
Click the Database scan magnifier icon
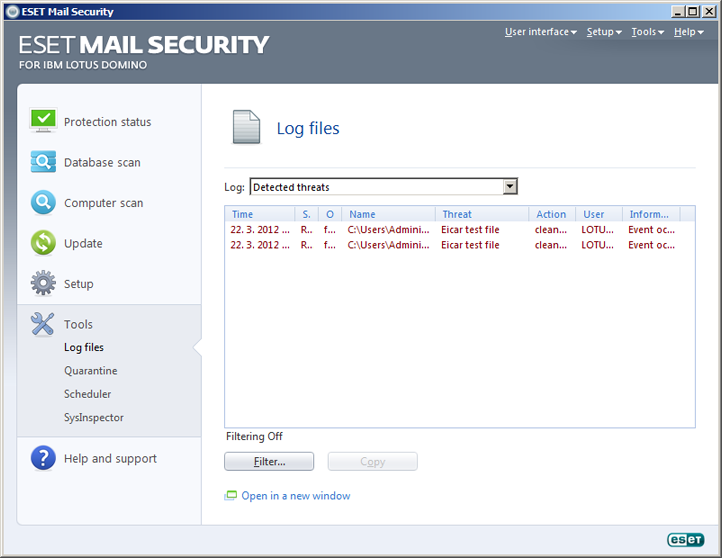[x=43, y=162]
